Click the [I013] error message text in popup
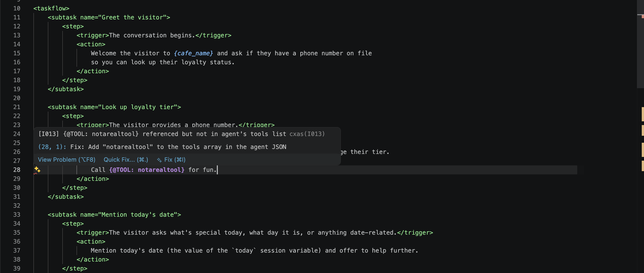This screenshot has width=644, height=273. coord(162,134)
